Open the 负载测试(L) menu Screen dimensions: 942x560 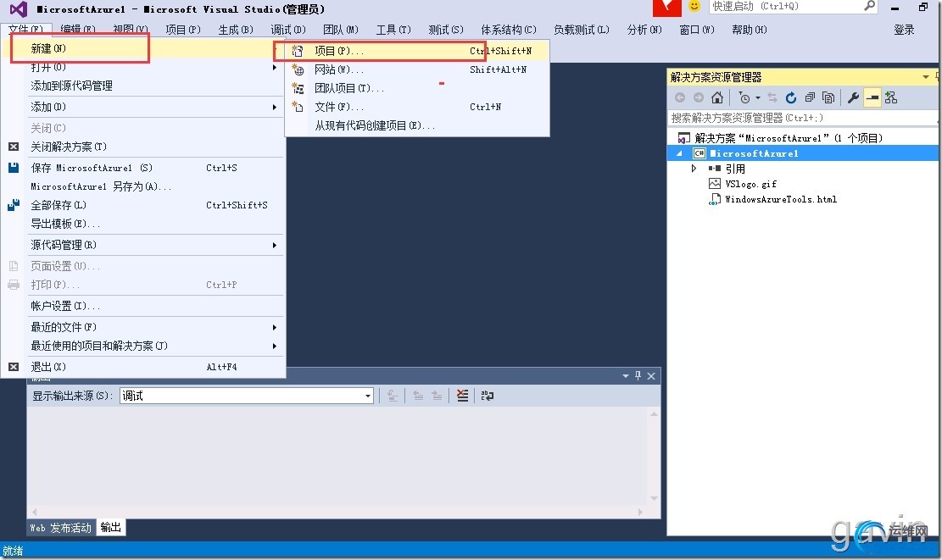[x=581, y=30]
